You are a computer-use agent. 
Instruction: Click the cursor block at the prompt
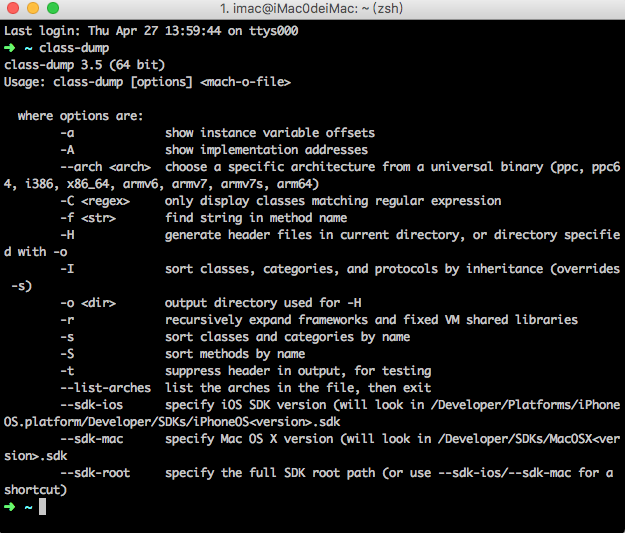42,507
